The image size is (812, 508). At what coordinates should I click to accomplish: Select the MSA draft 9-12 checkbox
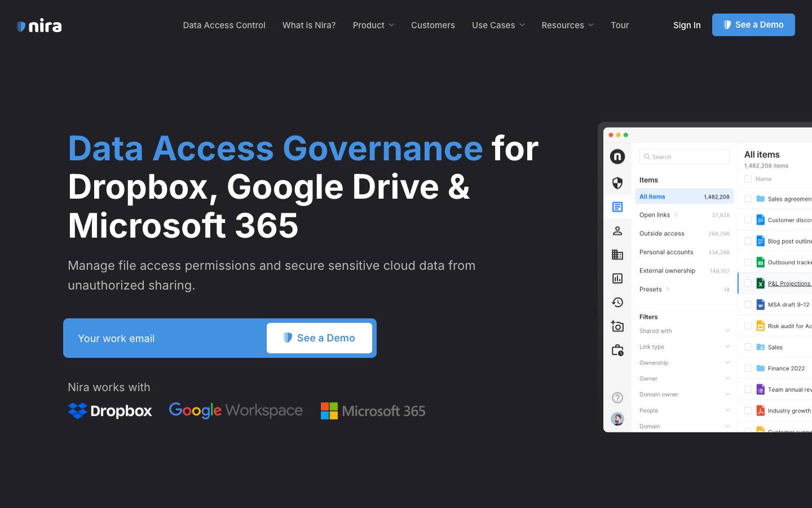[x=748, y=305]
